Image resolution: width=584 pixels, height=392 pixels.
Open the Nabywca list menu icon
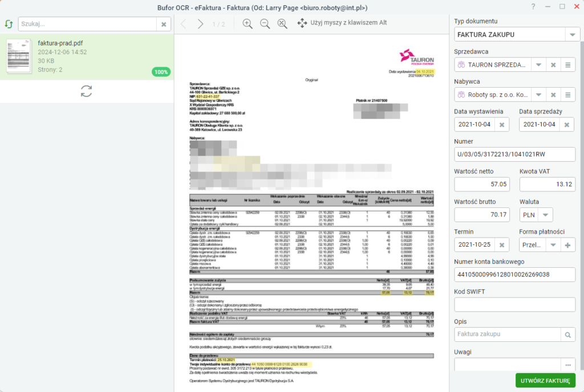(x=567, y=95)
